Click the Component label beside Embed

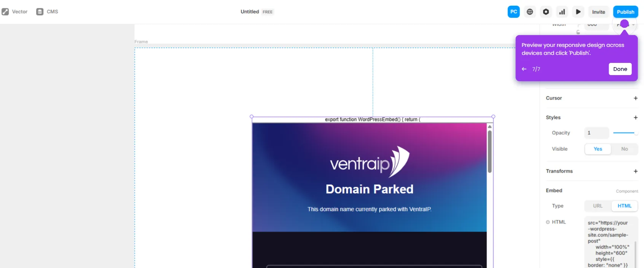pos(627,191)
